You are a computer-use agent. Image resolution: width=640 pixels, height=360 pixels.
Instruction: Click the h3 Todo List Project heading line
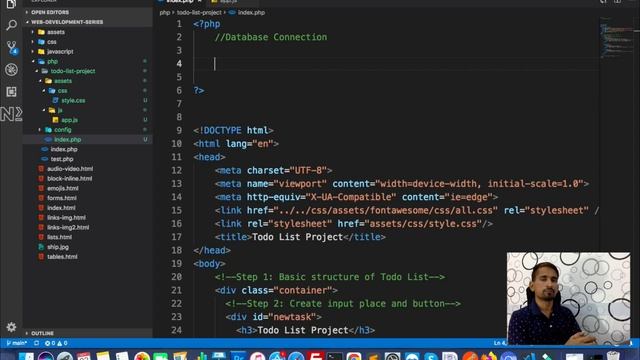click(x=305, y=330)
